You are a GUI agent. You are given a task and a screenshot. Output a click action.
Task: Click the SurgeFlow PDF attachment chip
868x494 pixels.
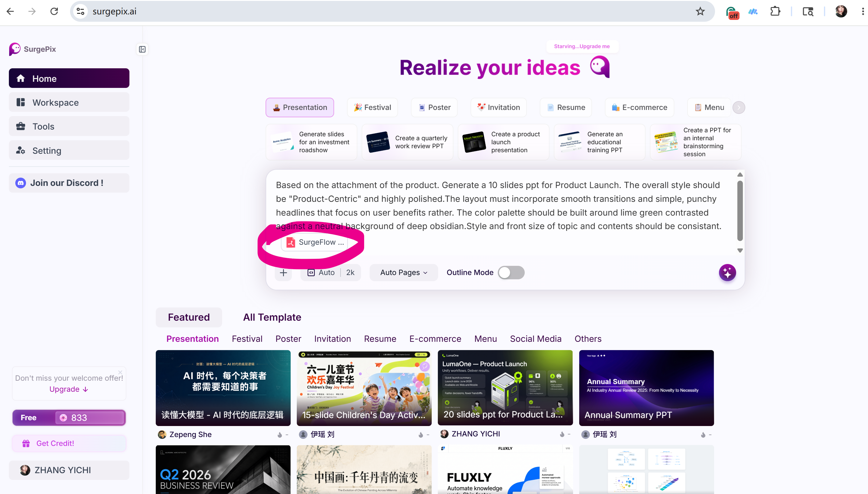tap(315, 242)
